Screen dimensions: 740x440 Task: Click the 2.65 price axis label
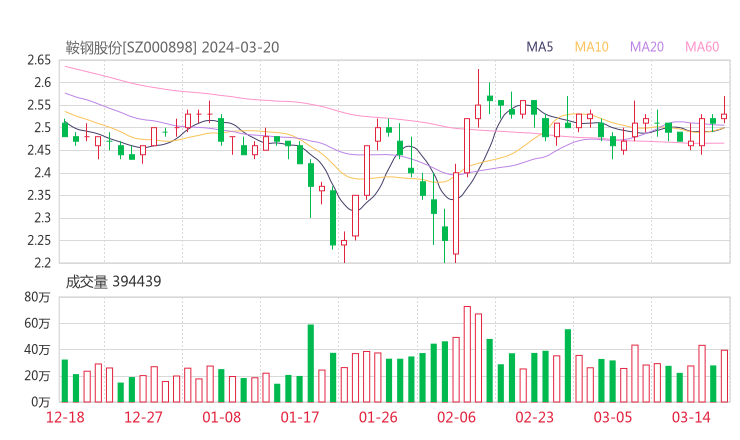(x=39, y=60)
